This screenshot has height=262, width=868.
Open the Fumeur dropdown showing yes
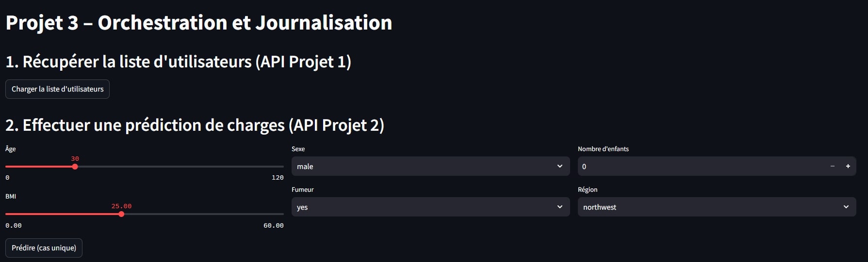[x=430, y=207]
